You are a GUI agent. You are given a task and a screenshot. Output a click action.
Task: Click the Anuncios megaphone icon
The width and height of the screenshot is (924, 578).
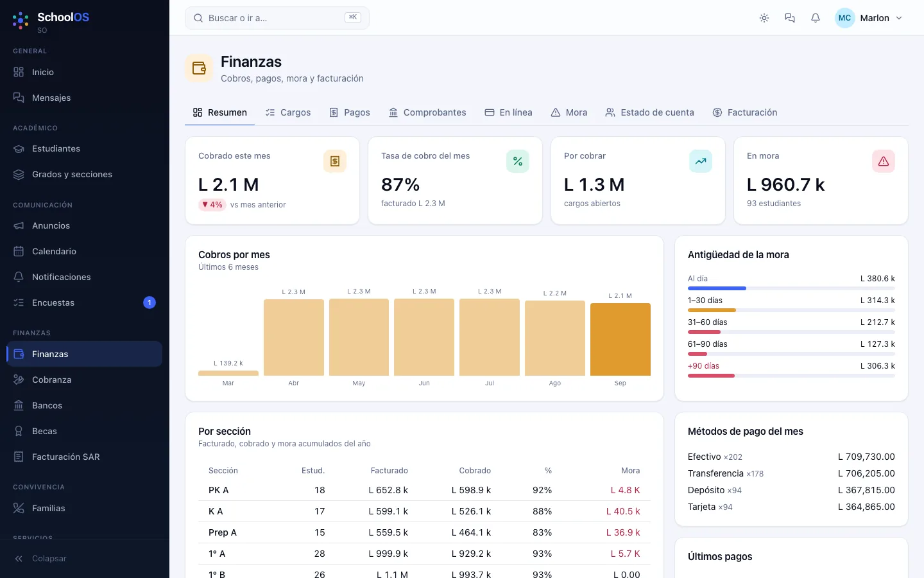(19, 225)
